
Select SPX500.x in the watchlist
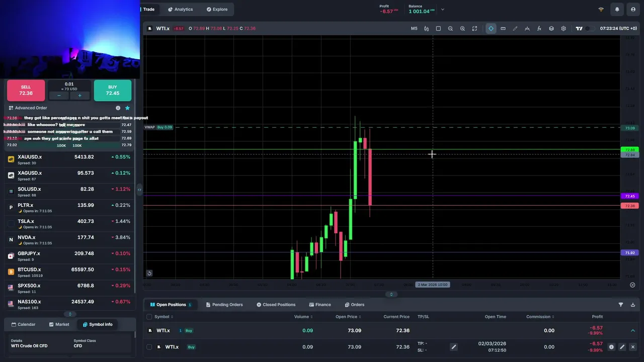click(69, 288)
